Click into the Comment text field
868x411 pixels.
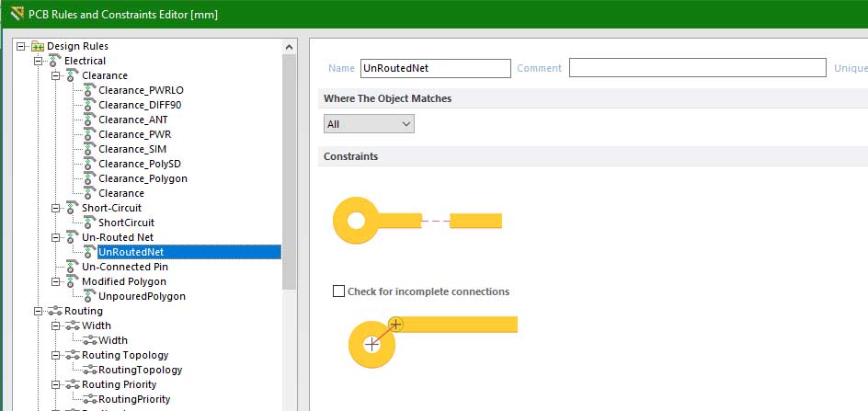point(697,68)
